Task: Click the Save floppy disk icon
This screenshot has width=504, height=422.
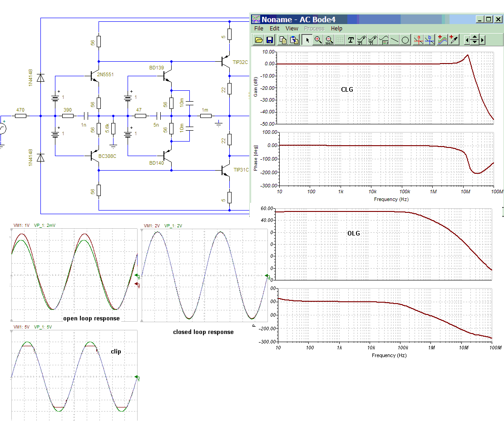Action: click(x=270, y=40)
